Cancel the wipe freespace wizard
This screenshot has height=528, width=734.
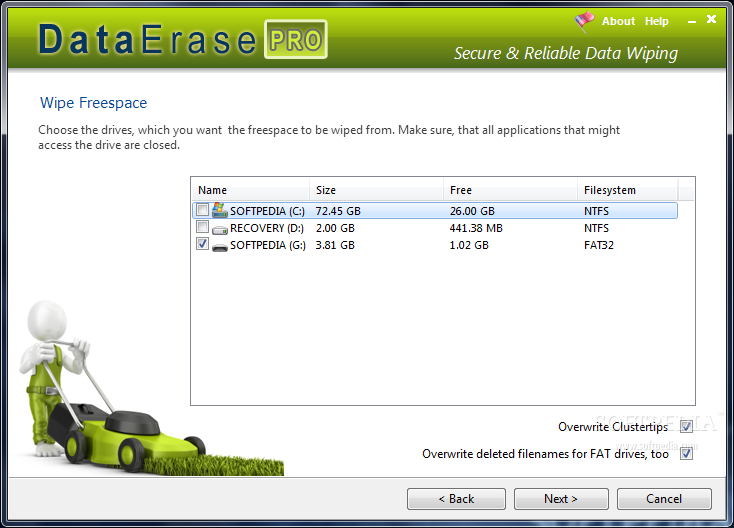[x=664, y=499]
